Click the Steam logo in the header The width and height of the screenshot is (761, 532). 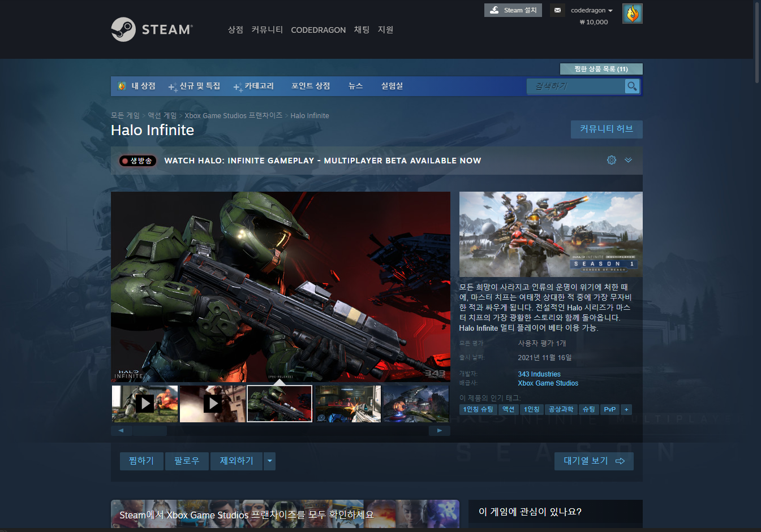152,29
